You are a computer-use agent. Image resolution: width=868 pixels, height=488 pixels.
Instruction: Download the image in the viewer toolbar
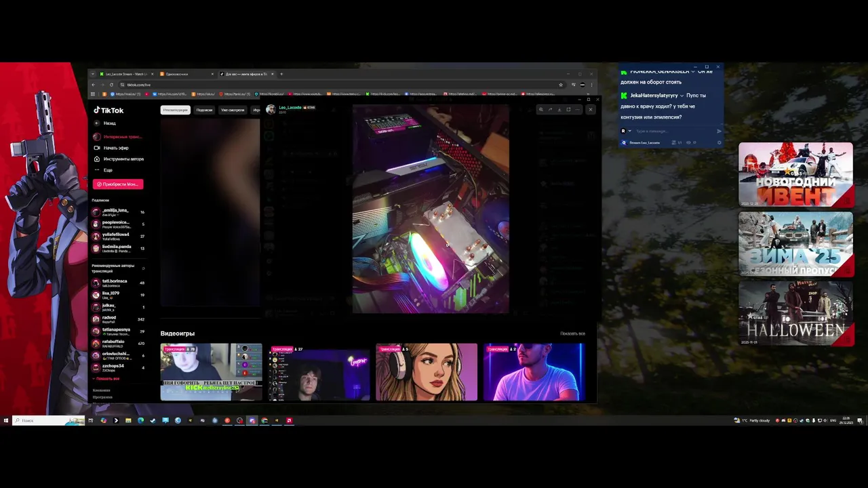pyautogui.click(x=559, y=109)
